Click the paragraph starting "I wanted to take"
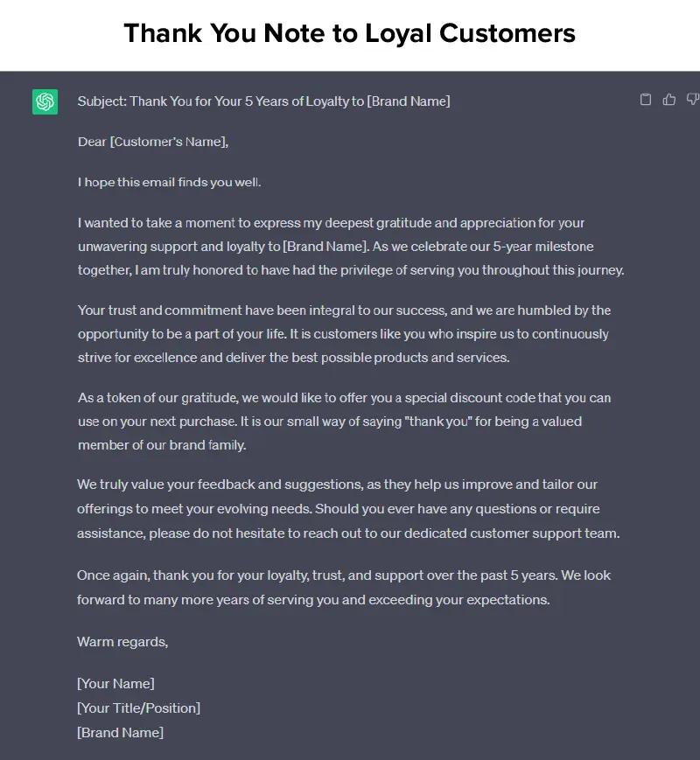Screen dimensions: 700x760 [350, 247]
